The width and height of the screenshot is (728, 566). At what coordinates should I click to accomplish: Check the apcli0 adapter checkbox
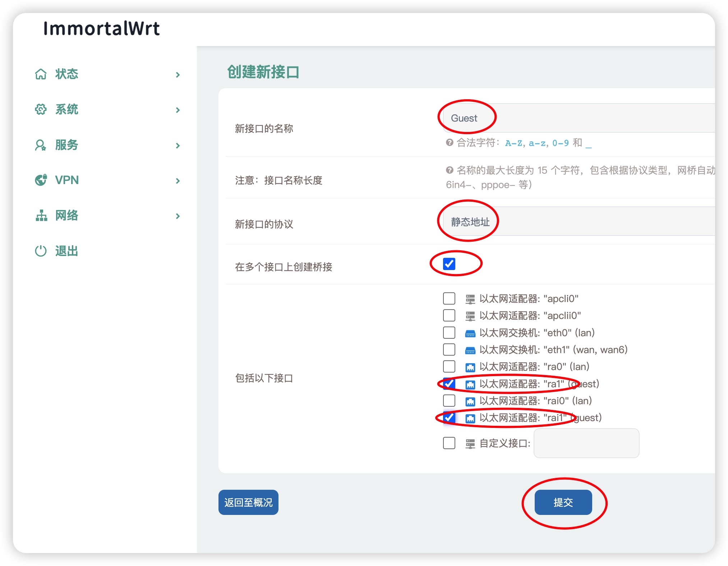click(449, 298)
